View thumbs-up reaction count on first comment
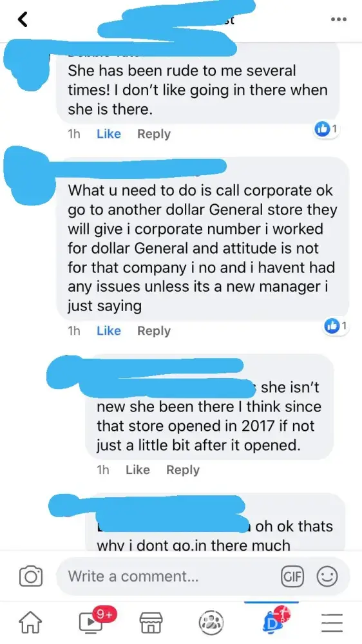The width and height of the screenshot is (362, 644). [x=327, y=129]
